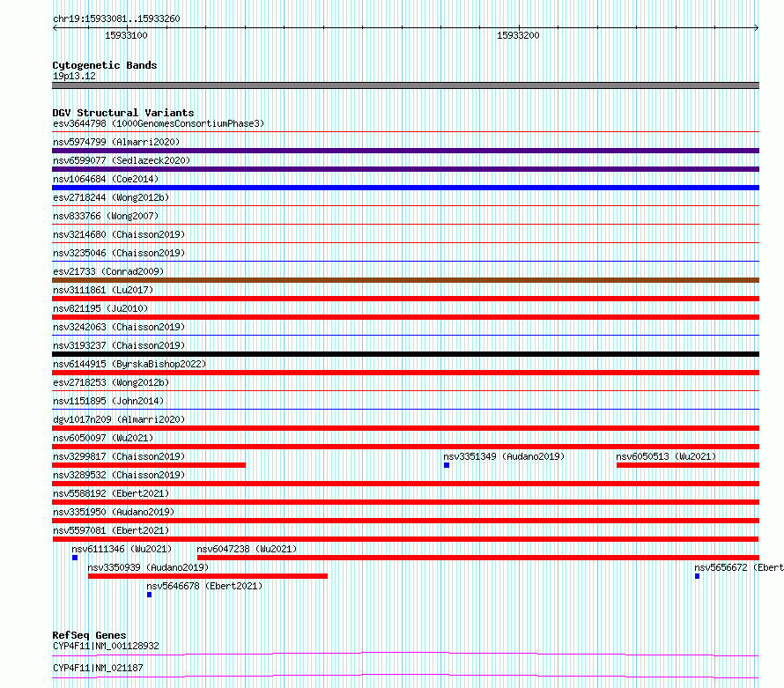Select variant nsv6050097 (Wu2021)
Image resolution: width=784 pixels, height=688 pixels.
103,438
